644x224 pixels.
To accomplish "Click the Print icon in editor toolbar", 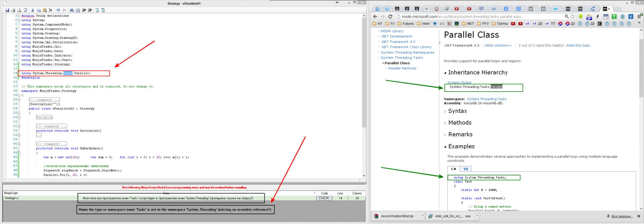I will [x=13, y=10].
